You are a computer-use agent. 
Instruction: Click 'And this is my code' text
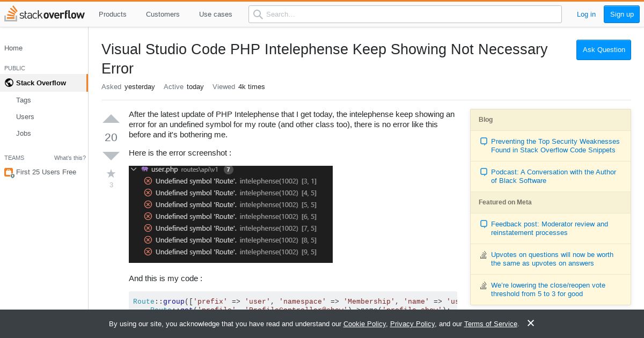tap(165, 279)
